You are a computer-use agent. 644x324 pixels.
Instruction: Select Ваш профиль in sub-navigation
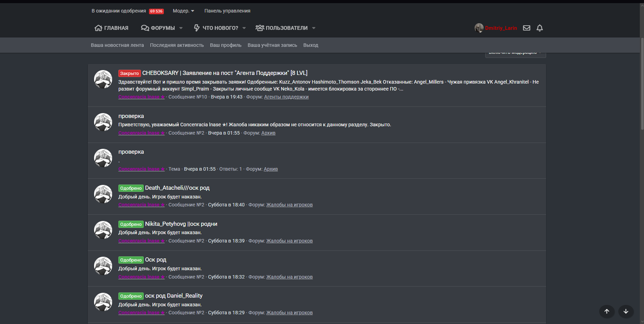[226, 45]
